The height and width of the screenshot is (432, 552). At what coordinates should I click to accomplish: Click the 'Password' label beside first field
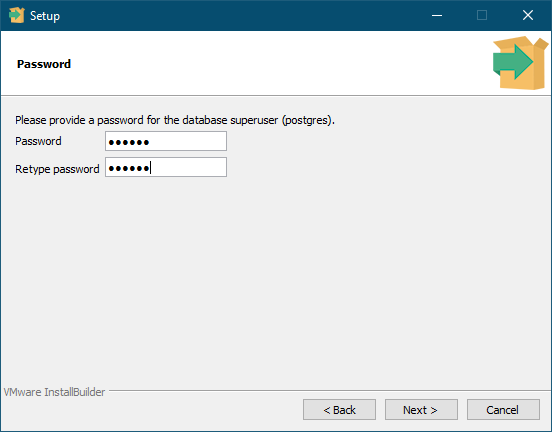pyautogui.click(x=38, y=141)
